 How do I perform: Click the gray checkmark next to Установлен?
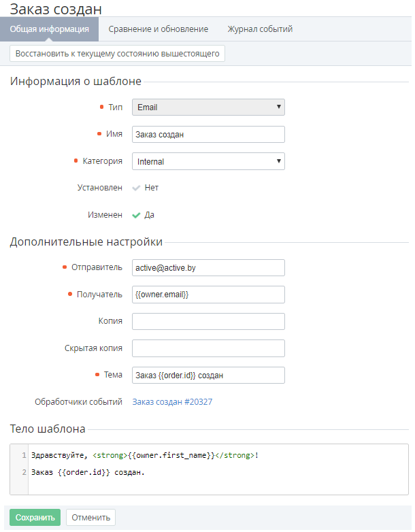tap(136, 188)
